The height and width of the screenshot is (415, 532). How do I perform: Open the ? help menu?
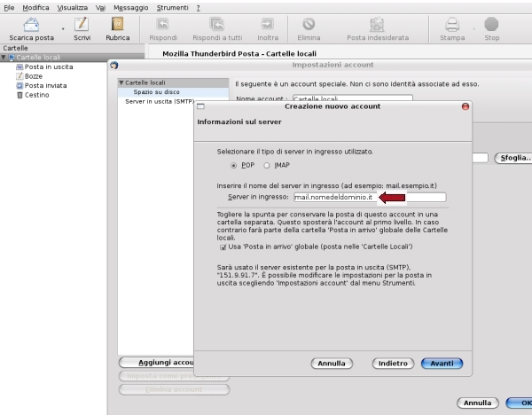tap(198, 7)
